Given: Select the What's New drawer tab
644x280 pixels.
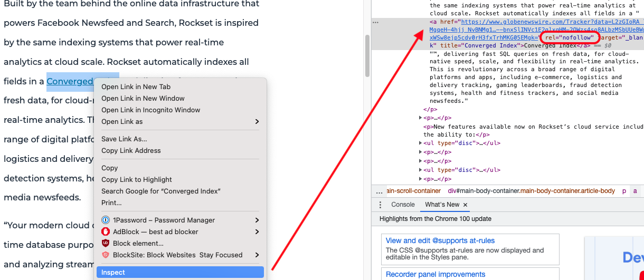Looking at the screenshot, I should (x=442, y=205).
